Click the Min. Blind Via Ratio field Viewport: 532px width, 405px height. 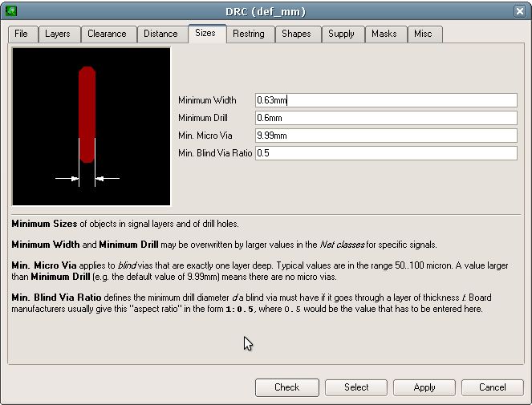[386, 153]
